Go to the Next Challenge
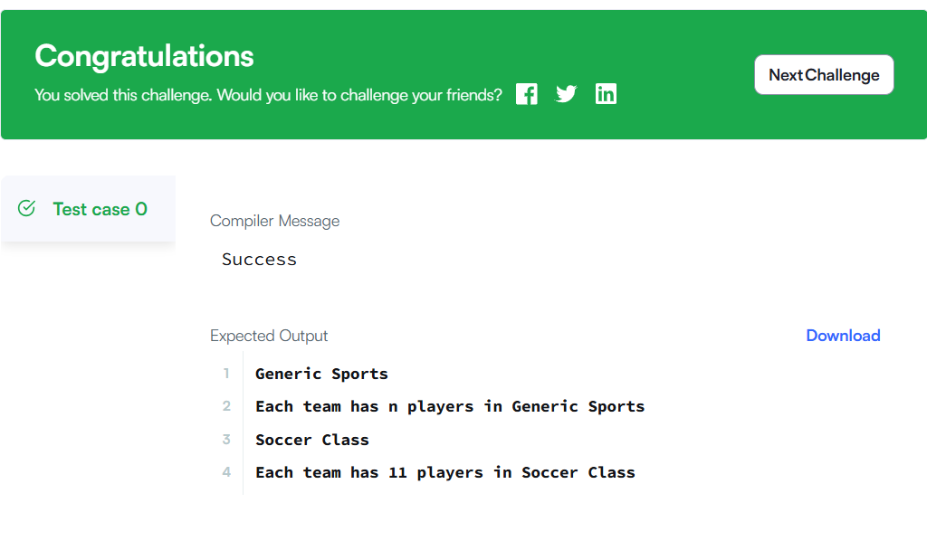The width and height of the screenshot is (927, 560). (x=824, y=75)
